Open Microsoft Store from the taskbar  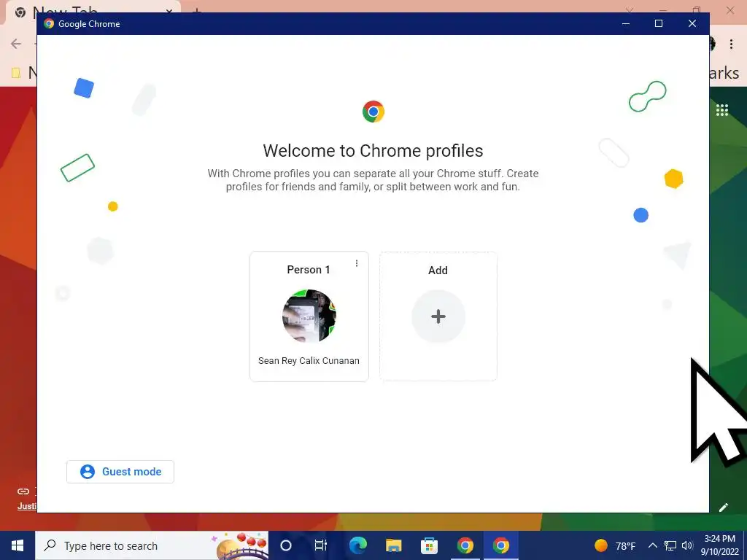point(429,545)
